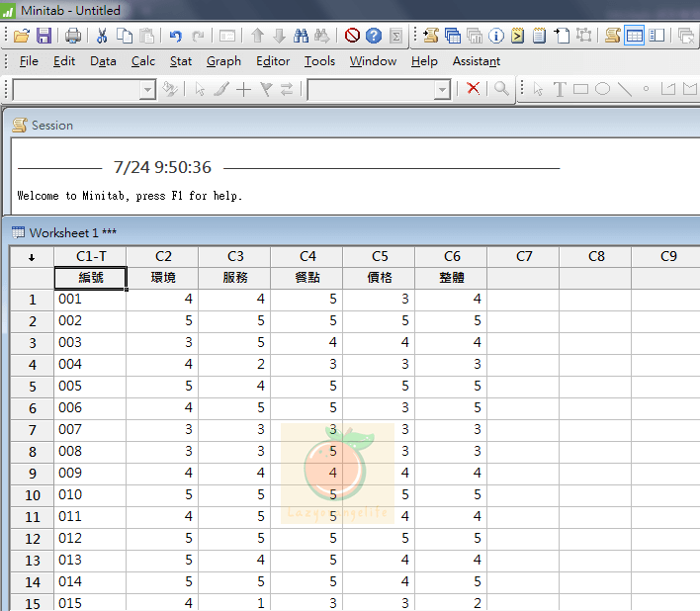Click the grey down arrow (next command) icon
This screenshot has width=700, height=611.
[x=279, y=36]
